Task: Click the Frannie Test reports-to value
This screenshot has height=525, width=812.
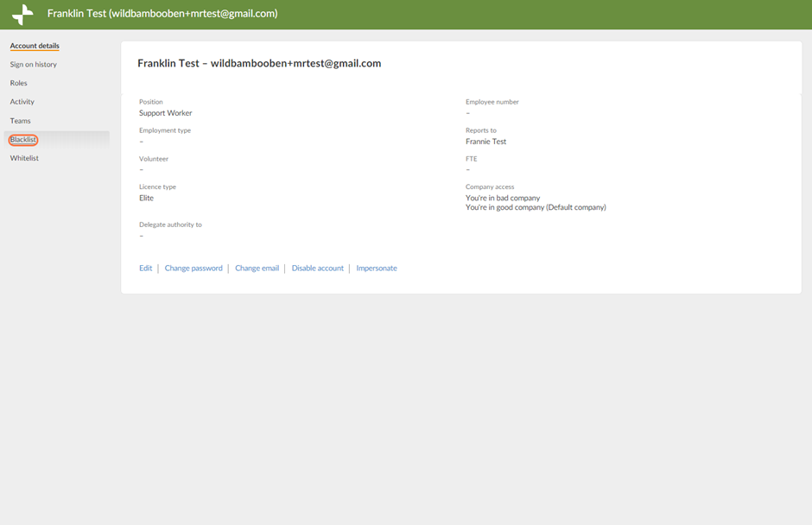Action: [485, 142]
